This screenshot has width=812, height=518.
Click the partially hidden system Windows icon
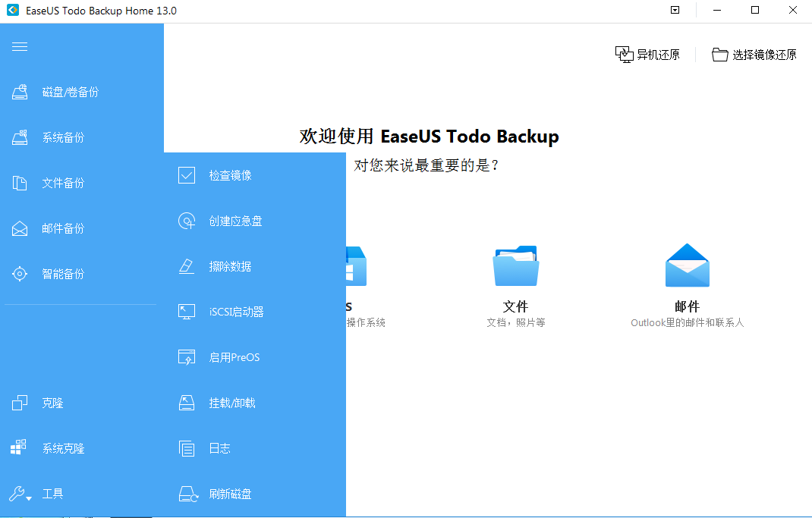click(356, 266)
